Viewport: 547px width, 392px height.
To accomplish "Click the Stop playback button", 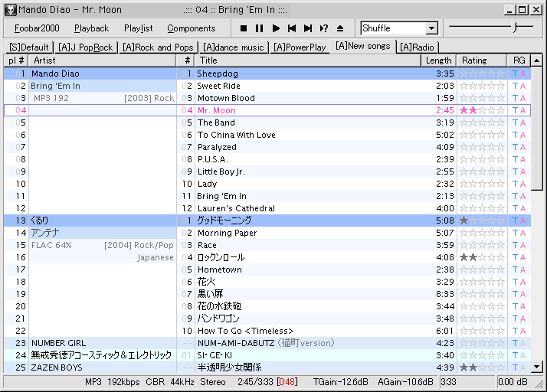I will pyautogui.click(x=244, y=28).
